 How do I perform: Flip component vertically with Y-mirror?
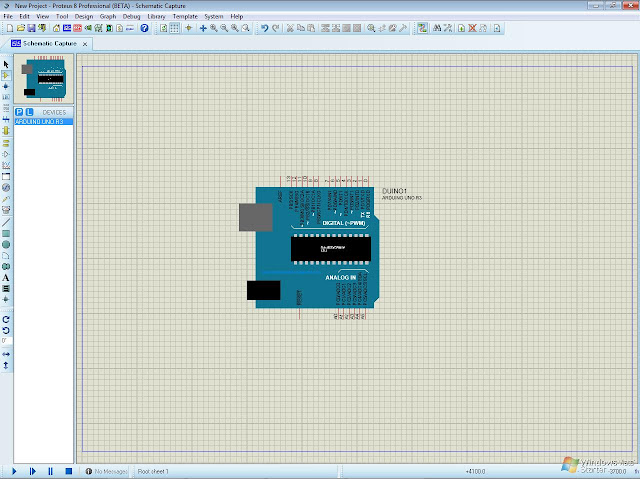point(6,366)
